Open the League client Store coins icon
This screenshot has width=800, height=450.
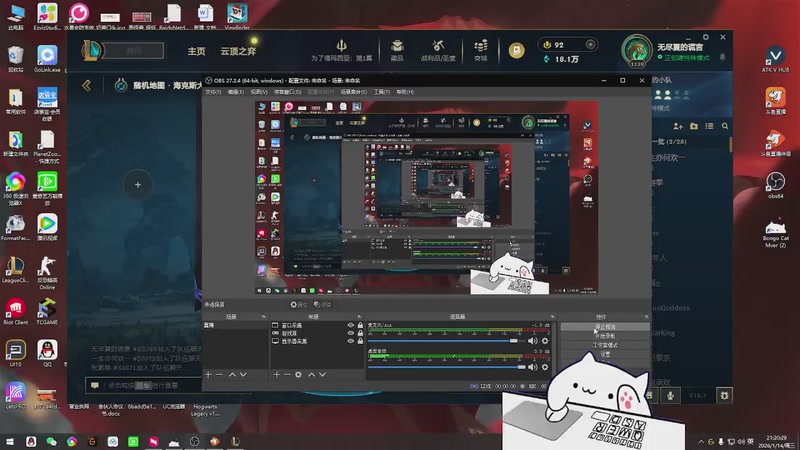click(x=481, y=46)
